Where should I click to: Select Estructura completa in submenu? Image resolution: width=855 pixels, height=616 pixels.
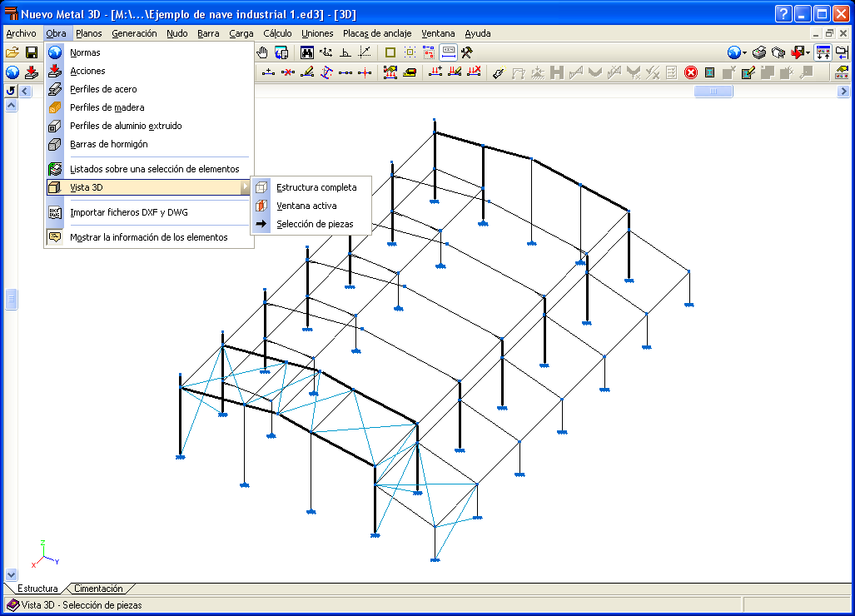tap(316, 187)
